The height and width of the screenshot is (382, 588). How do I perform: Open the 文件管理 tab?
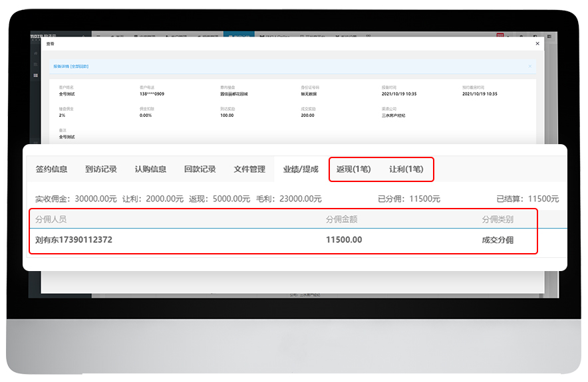tap(249, 169)
